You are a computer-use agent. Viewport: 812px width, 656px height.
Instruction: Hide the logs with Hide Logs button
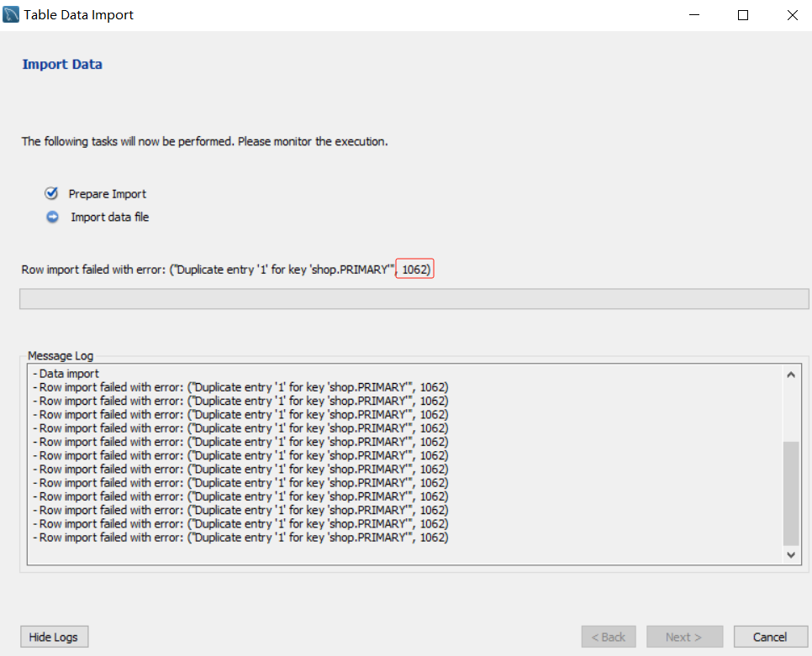pos(54,637)
